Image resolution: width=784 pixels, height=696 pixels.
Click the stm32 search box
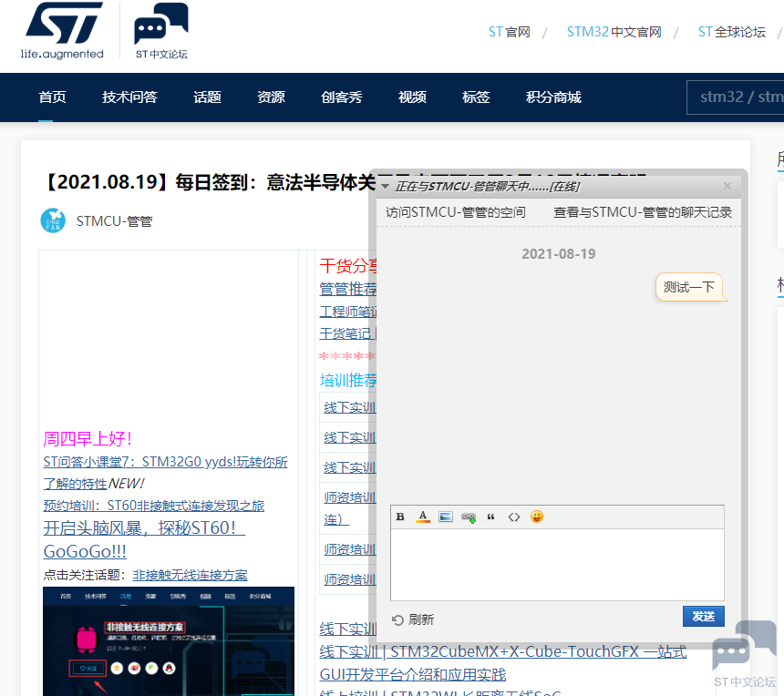[735, 97]
